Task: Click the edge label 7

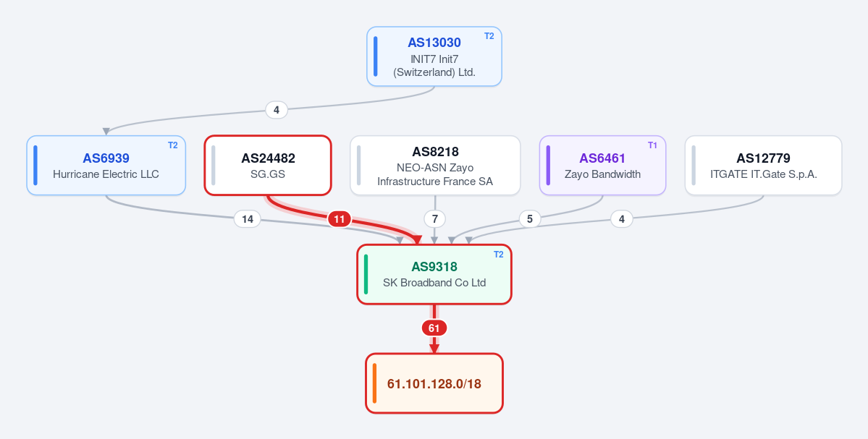Action: click(434, 220)
